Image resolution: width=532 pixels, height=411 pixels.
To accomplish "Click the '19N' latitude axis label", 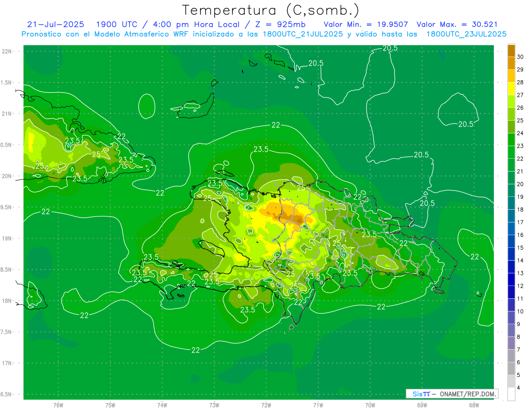I will coord(7,238).
